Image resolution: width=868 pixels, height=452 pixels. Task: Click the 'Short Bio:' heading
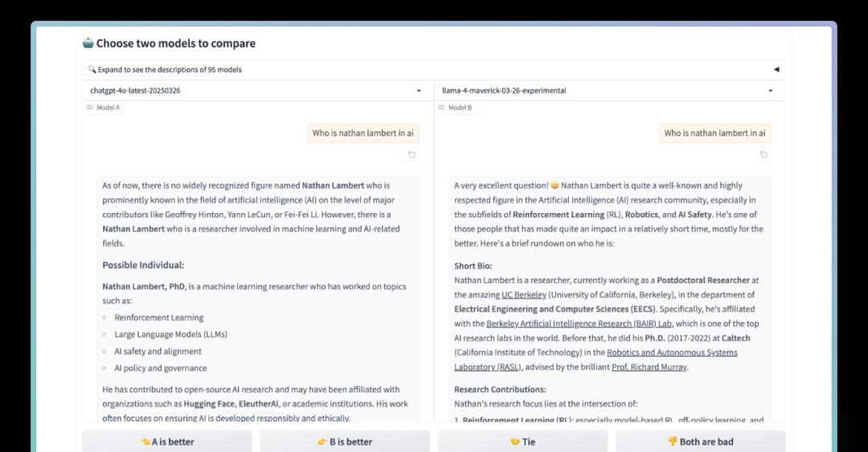pos(473,266)
